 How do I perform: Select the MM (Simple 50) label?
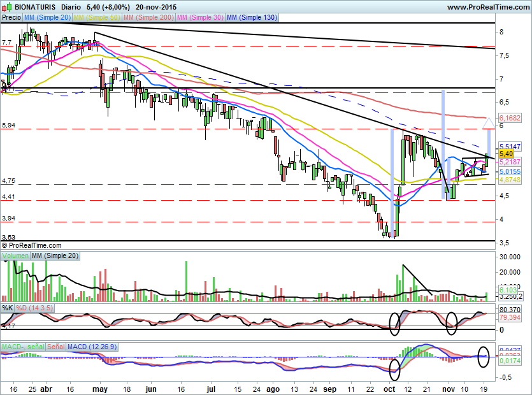[97, 17]
